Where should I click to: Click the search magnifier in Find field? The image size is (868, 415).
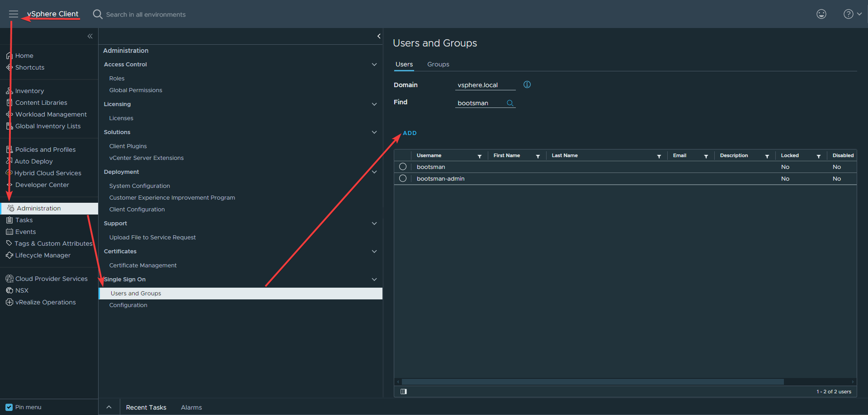[x=510, y=103]
